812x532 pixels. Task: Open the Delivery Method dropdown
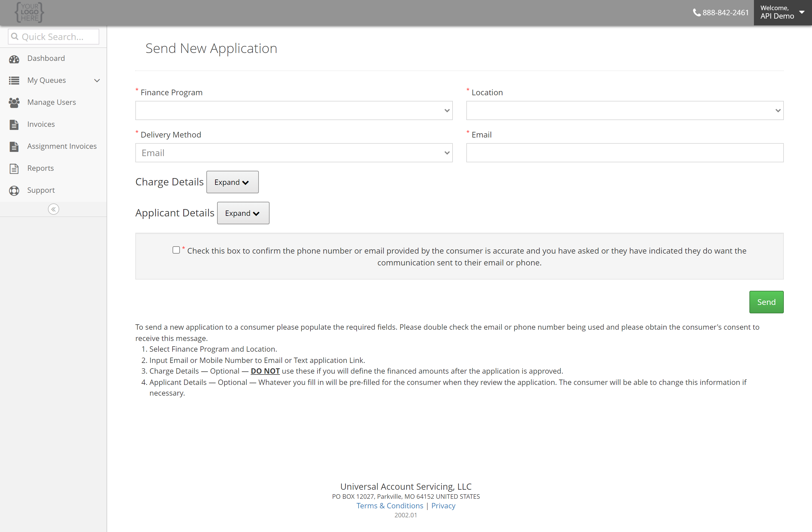tap(294, 153)
